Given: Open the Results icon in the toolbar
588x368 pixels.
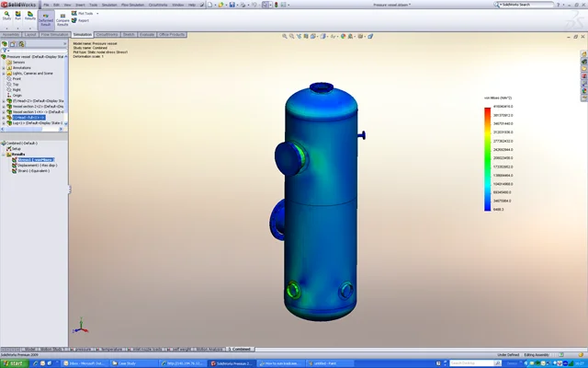Looking at the screenshot, I should pos(30,15).
